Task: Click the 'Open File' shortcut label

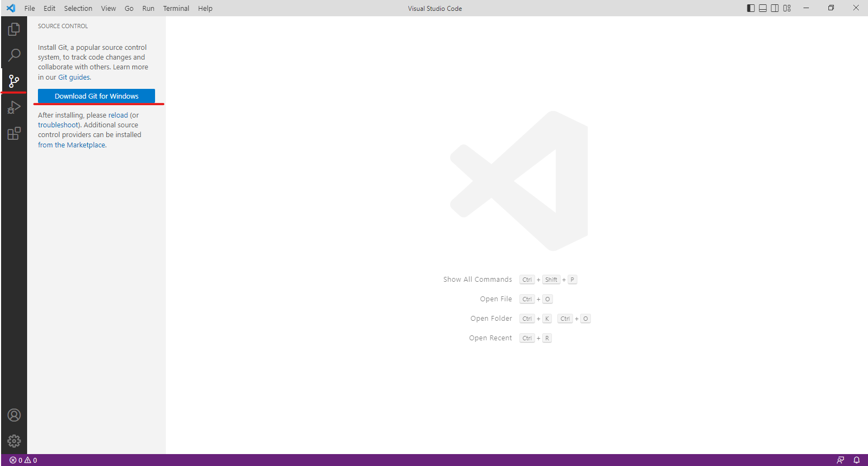Action: pos(496,299)
